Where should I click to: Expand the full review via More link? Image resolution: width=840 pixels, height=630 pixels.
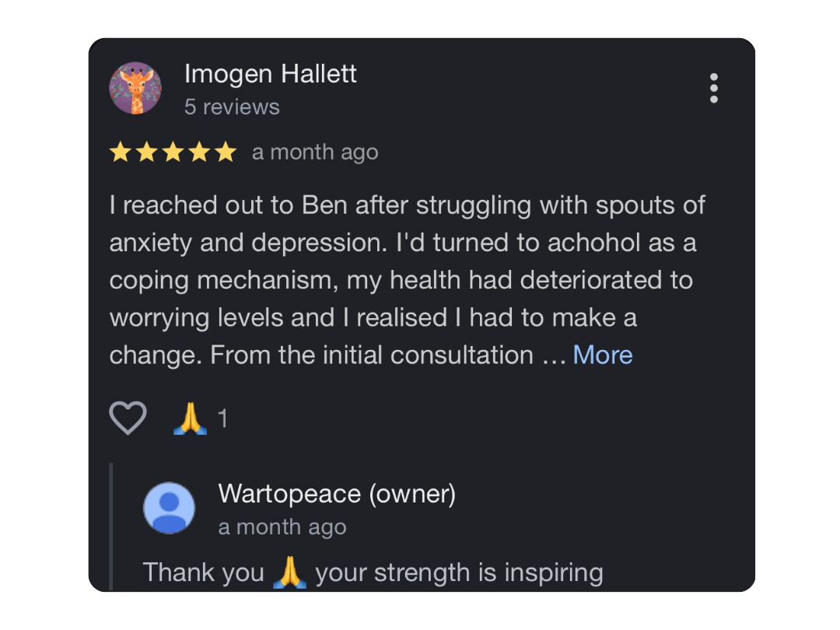pyautogui.click(x=603, y=355)
